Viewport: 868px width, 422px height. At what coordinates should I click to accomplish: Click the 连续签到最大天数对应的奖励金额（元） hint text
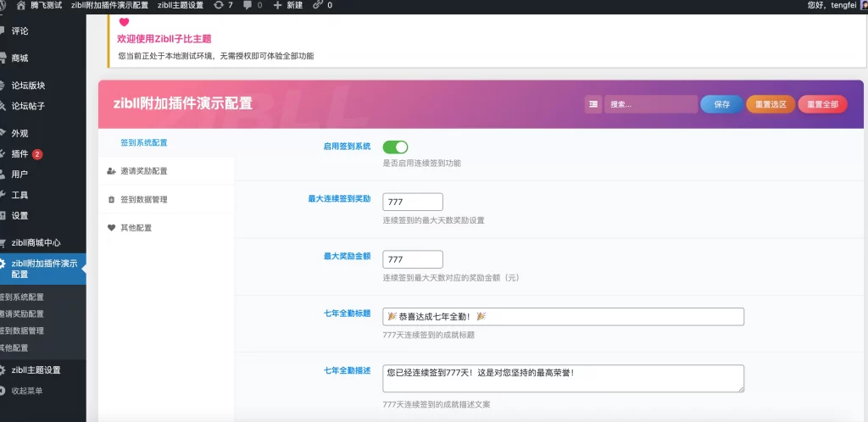[451, 278]
